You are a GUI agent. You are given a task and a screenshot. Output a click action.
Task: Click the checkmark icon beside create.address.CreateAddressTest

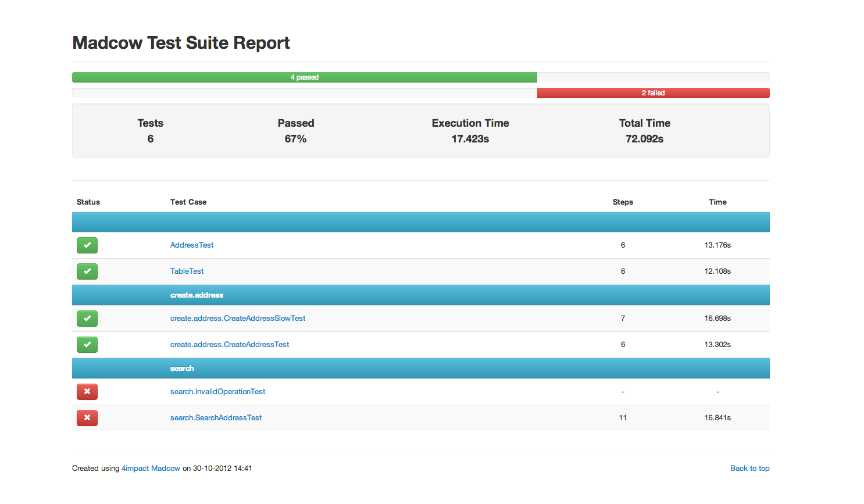coord(87,344)
